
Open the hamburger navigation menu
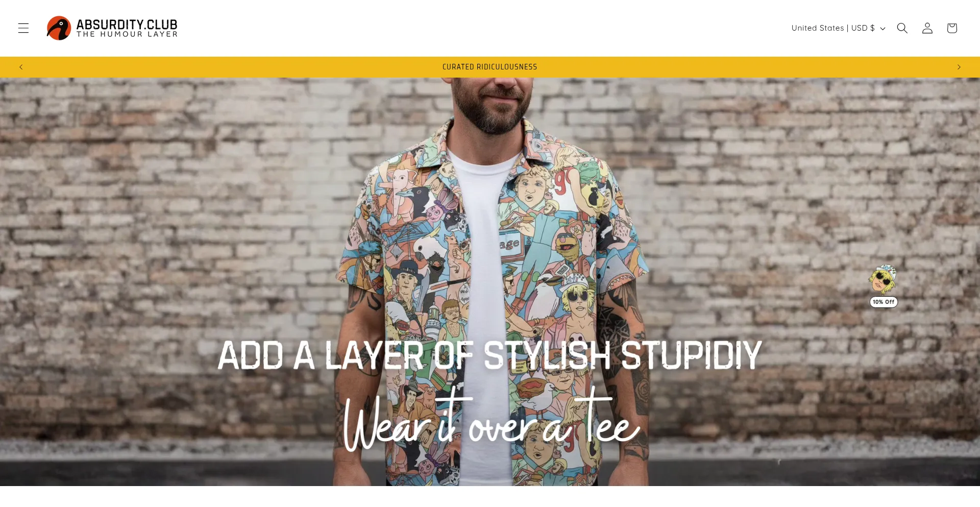pyautogui.click(x=23, y=28)
